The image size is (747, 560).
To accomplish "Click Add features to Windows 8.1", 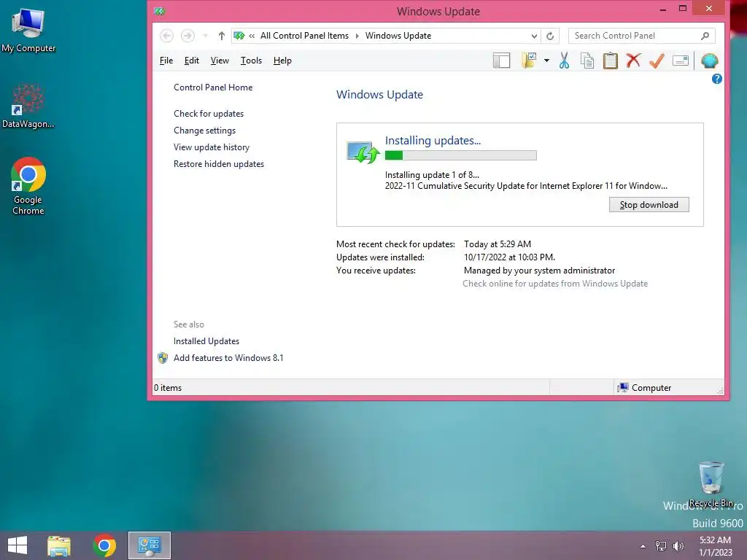I will pyautogui.click(x=228, y=357).
